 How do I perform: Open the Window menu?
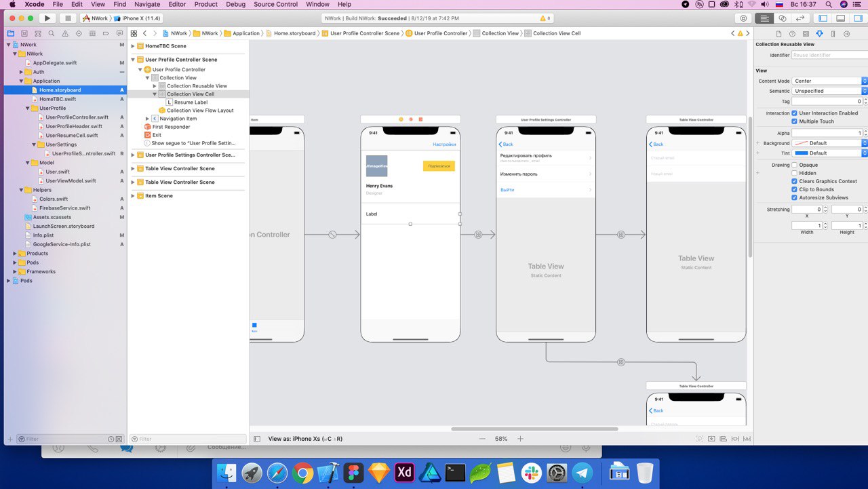point(317,4)
